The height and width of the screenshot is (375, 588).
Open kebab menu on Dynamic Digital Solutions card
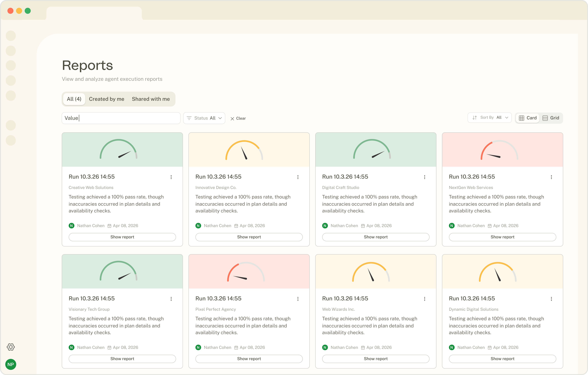(x=551, y=299)
